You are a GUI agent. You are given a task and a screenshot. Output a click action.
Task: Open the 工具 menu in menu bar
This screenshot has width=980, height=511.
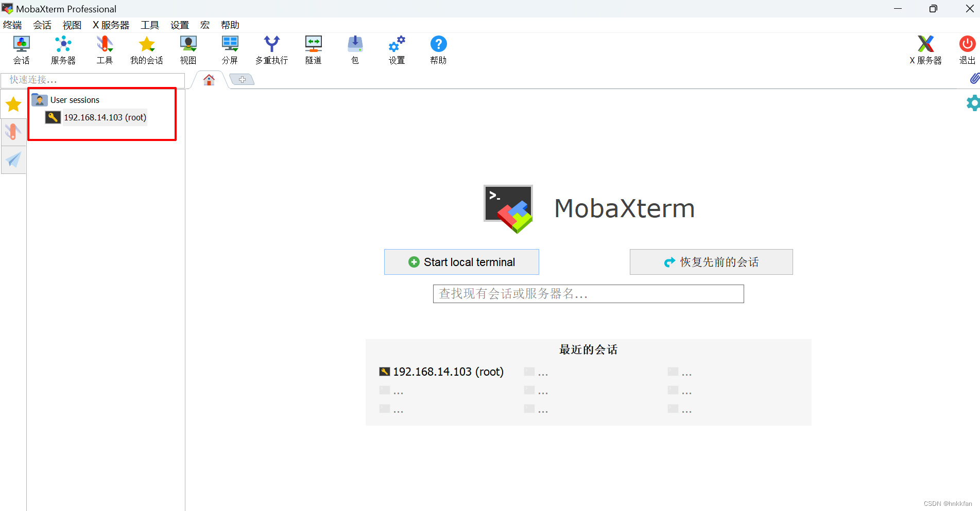coord(150,25)
